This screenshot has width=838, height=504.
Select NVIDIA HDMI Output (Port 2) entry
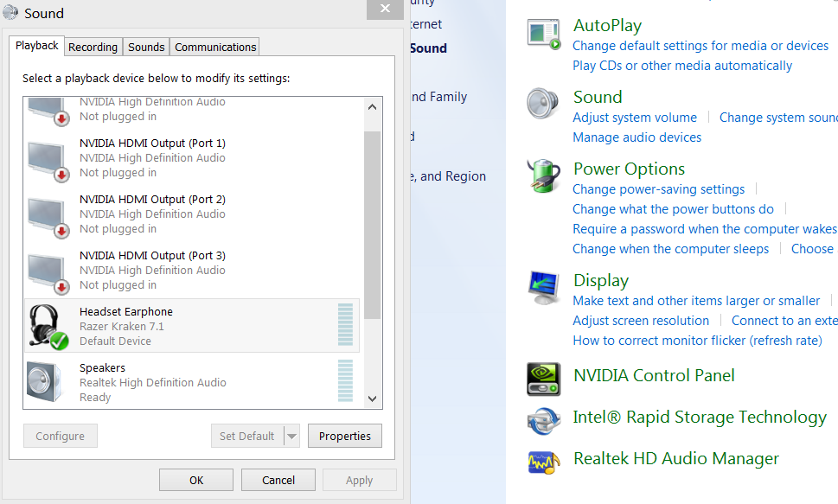pyautogui.click(x=192, y=214)
